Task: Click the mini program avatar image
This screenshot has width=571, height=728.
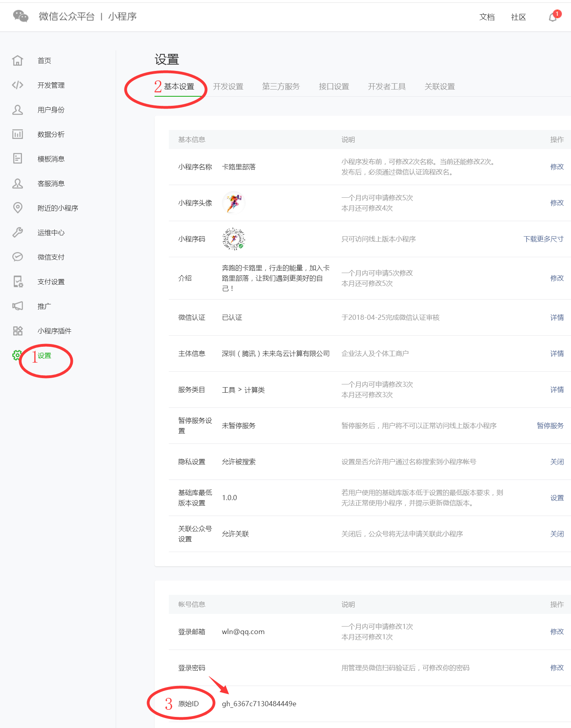Action: (234, 203)
